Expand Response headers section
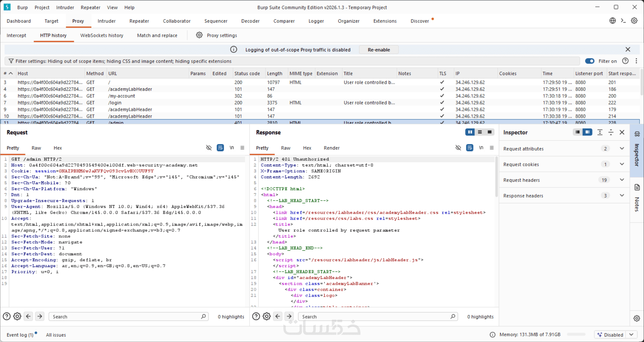The height and width of the screenshot is (342, 644). pos(622,195)
